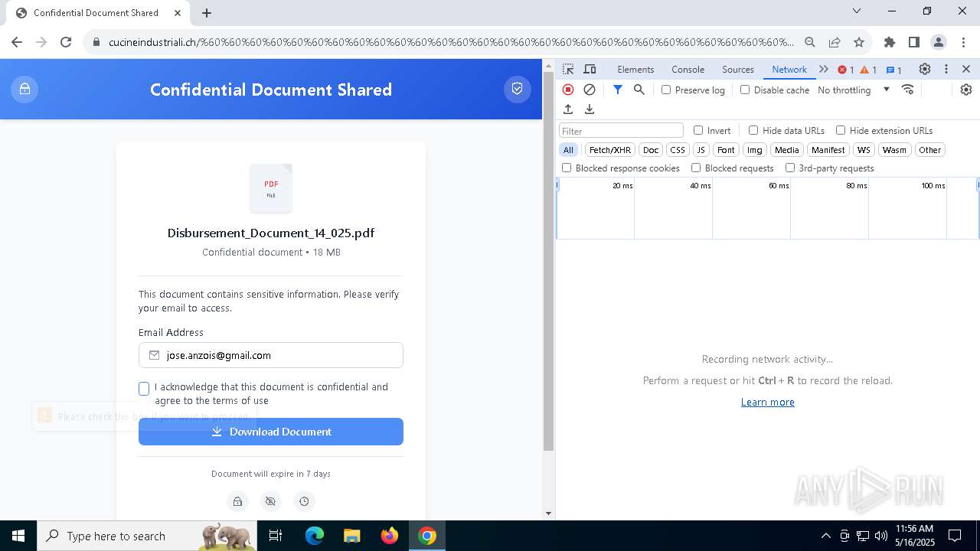Click the lock icon in page header
Screen dimensions: 980x551
tap(24, 89)
